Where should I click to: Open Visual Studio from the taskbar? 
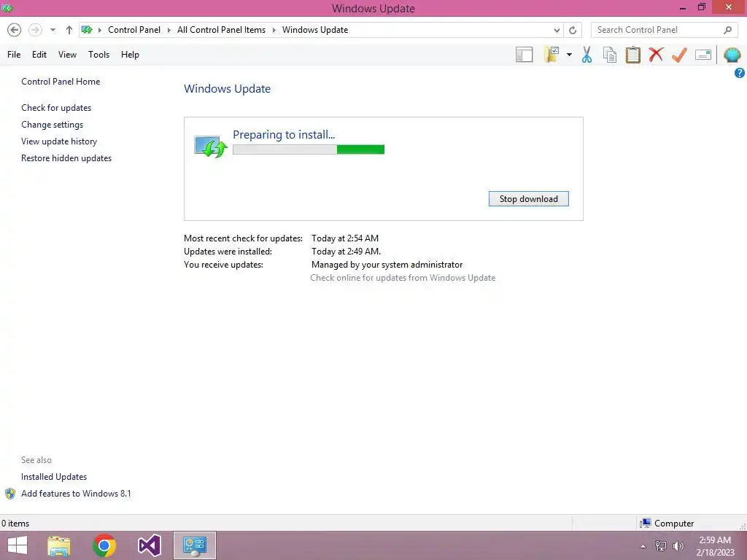tap(149, 545)
